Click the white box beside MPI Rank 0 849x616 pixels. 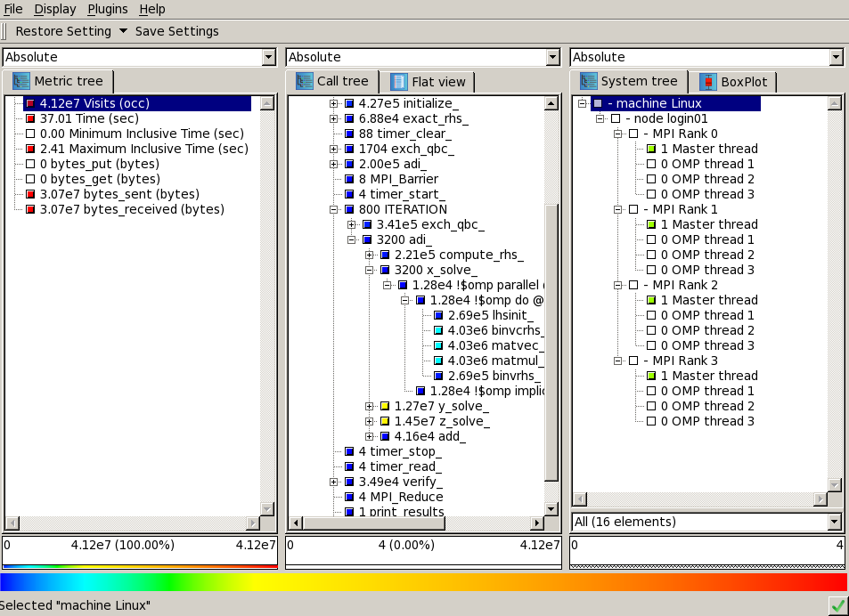coord(633,134)
